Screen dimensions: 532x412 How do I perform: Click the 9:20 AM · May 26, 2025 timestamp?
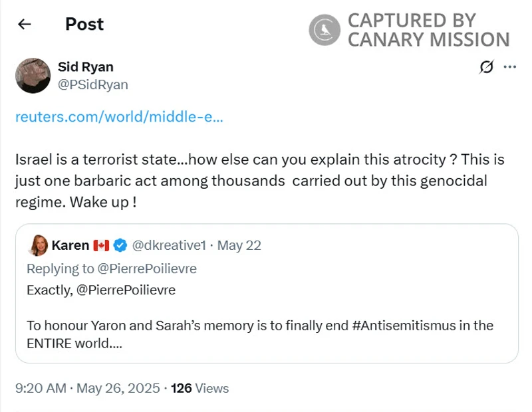tap(87, 388)
